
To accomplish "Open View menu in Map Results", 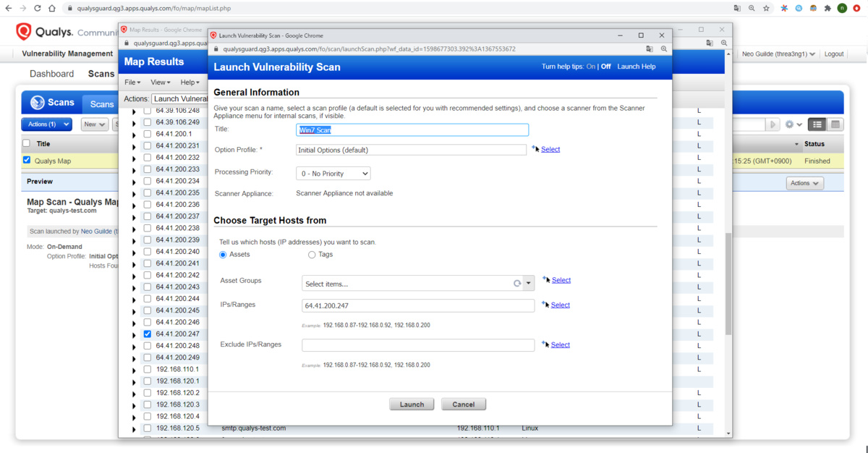I will tap(161, 82).
